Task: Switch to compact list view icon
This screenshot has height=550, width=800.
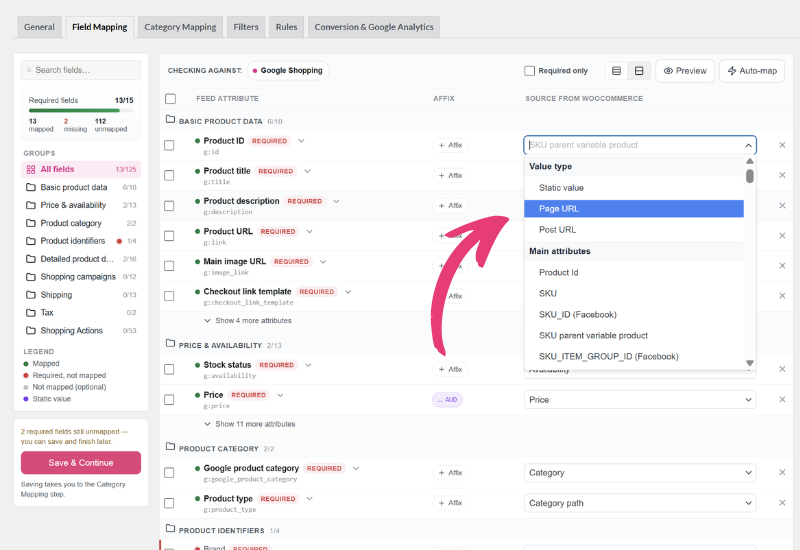Action: [x=616, y=71]
